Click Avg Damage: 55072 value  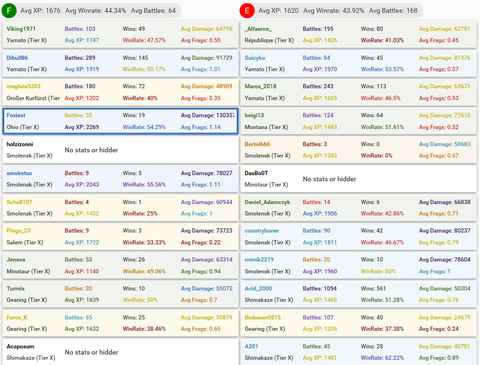(207, 288)
